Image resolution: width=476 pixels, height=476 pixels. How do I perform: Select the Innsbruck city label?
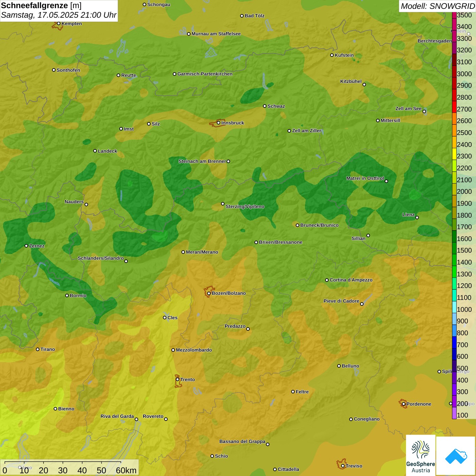pyautogui.click(x=233, y=123)
